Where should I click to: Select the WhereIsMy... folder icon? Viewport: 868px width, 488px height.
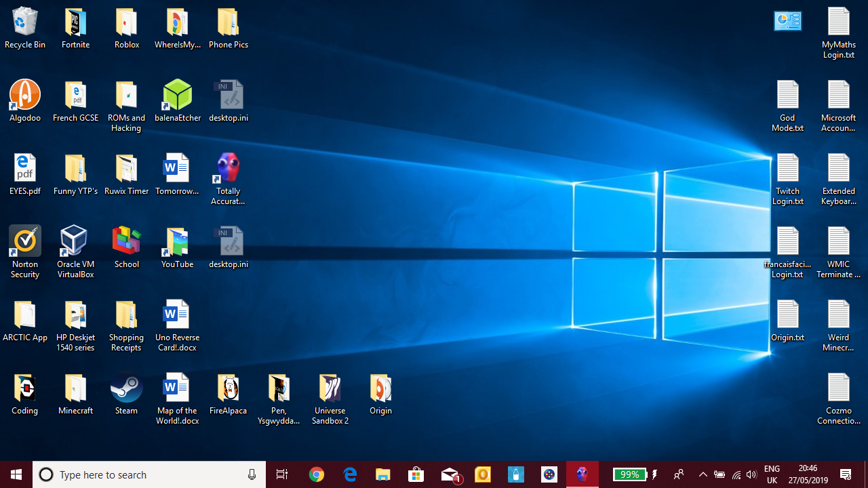(x=178, y=28)
